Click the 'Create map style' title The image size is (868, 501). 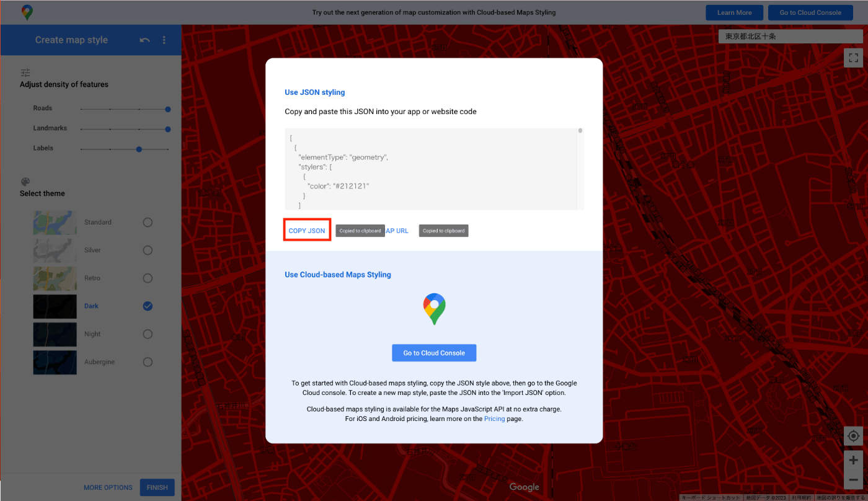pyautogui.click(x=71, y=40)
